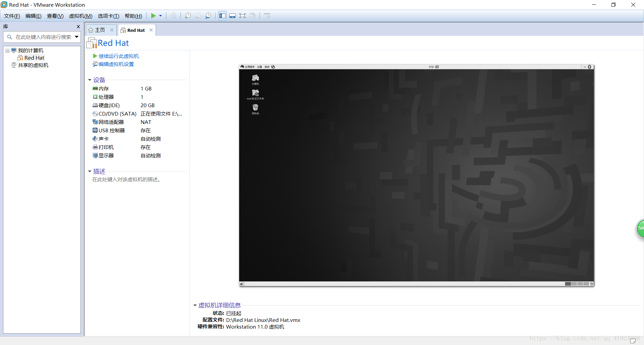
Task: Click 继续运行此虚拟机 link
Action: pyautogui.click(x=118, y=56)
